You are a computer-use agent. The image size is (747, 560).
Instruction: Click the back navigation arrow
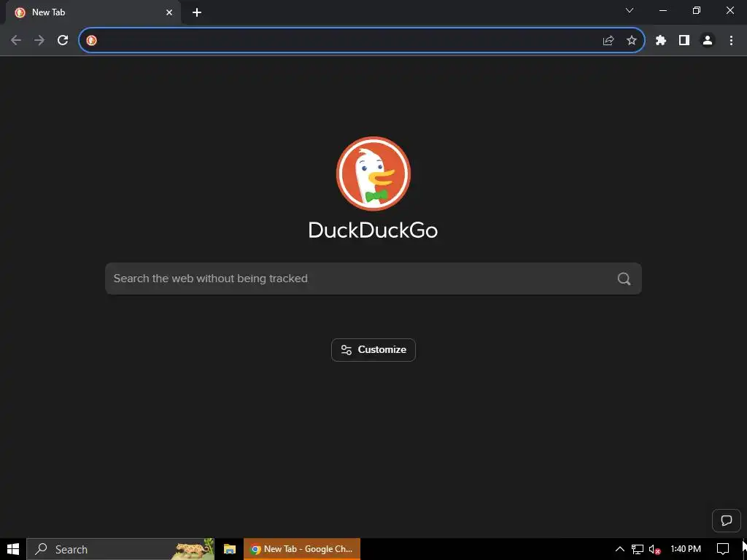(x=16, y=41)
